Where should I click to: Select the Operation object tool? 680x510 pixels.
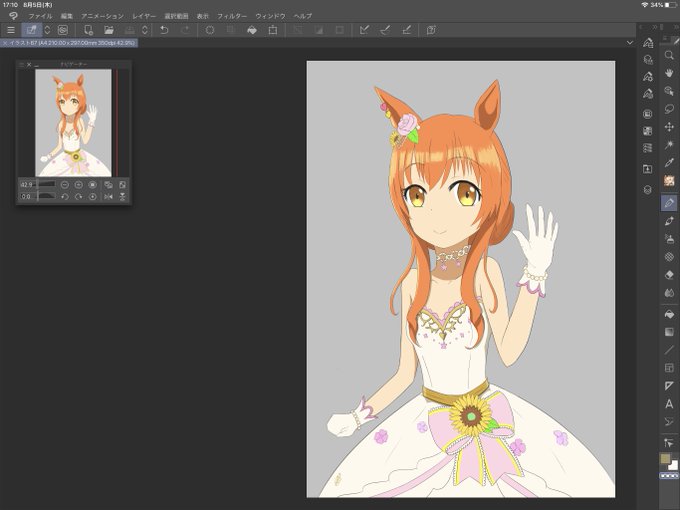(x=669, y=91)
